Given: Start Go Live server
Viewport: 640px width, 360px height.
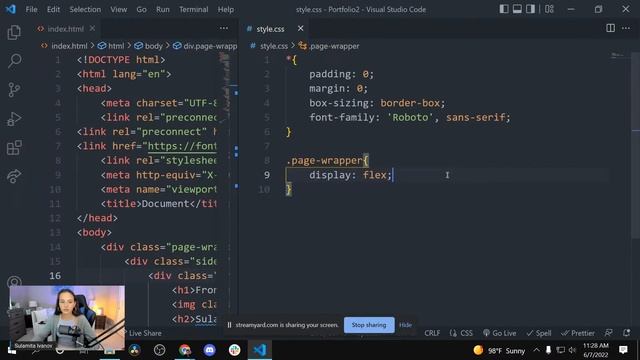Looking at the screenshot, I should tap(500, 333).
